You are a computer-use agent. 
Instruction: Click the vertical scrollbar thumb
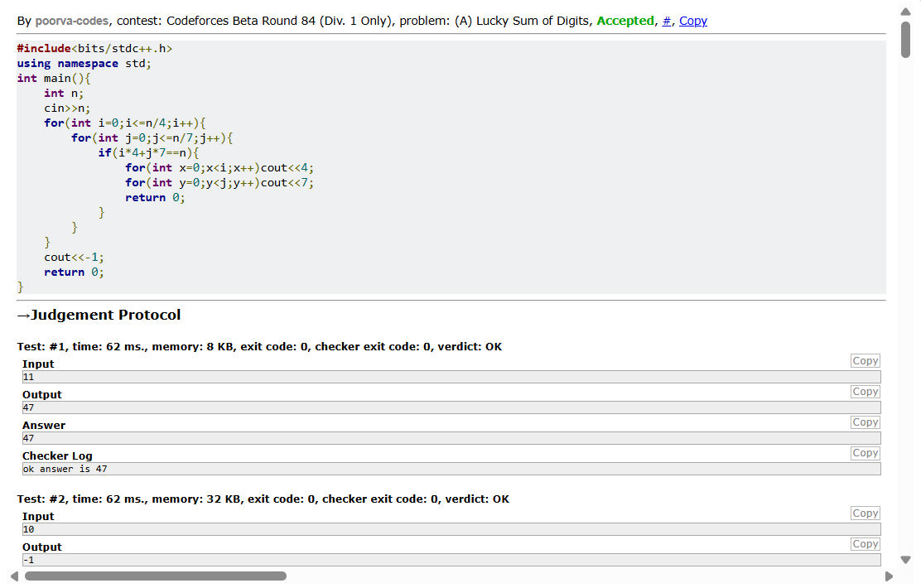[906, 40]
